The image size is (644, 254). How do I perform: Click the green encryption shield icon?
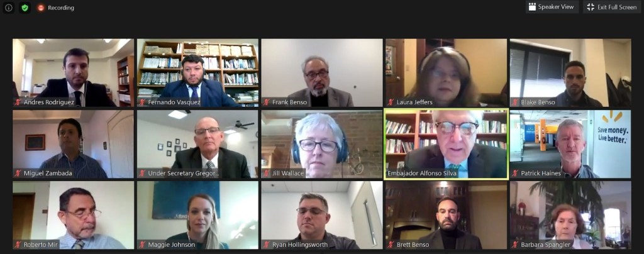(x=25, y=8)
